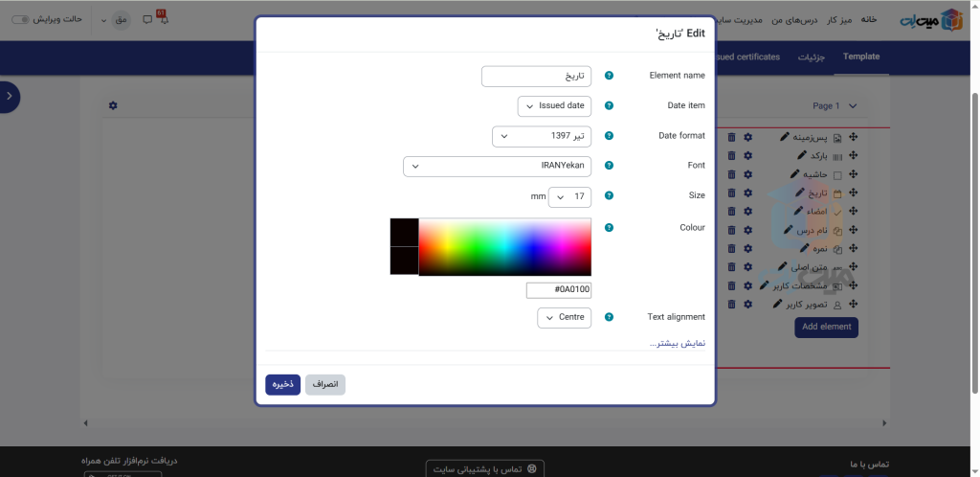Open the Date item dropdown showing Issued date
The image size is (980, 477).
click(554, 105)
